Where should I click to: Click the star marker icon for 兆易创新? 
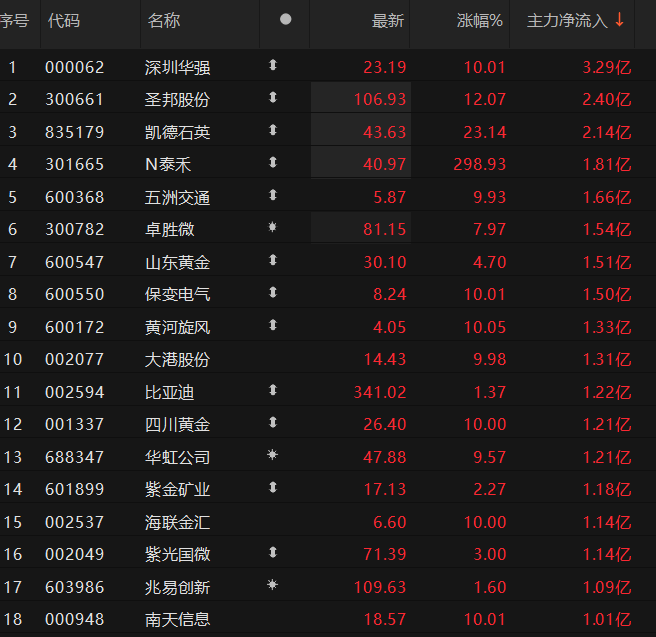[x=272, y=585]
